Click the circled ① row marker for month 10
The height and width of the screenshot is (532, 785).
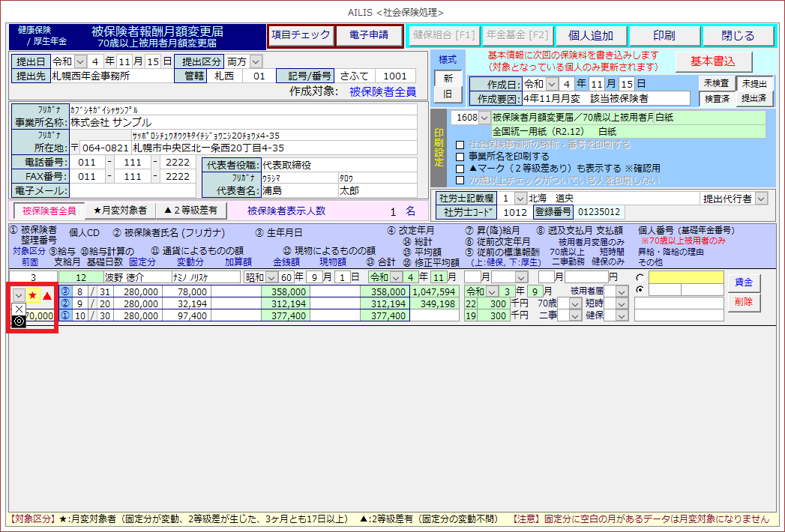65,316
